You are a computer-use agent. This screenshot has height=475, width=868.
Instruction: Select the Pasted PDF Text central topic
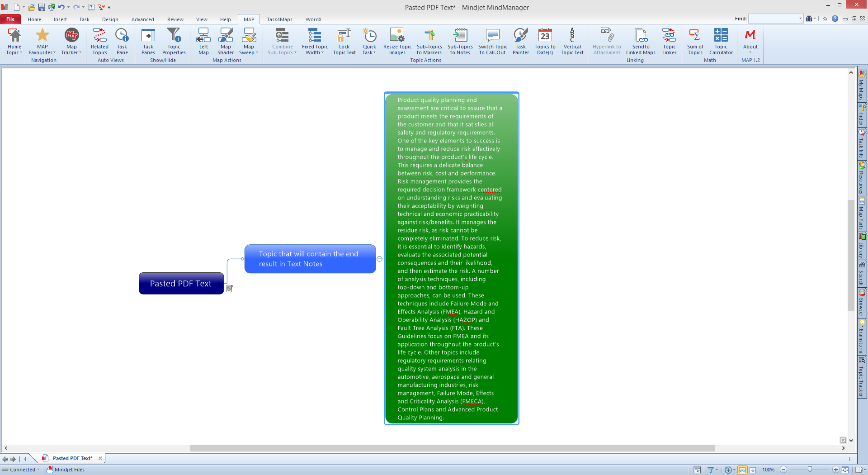tap(181, 284)
